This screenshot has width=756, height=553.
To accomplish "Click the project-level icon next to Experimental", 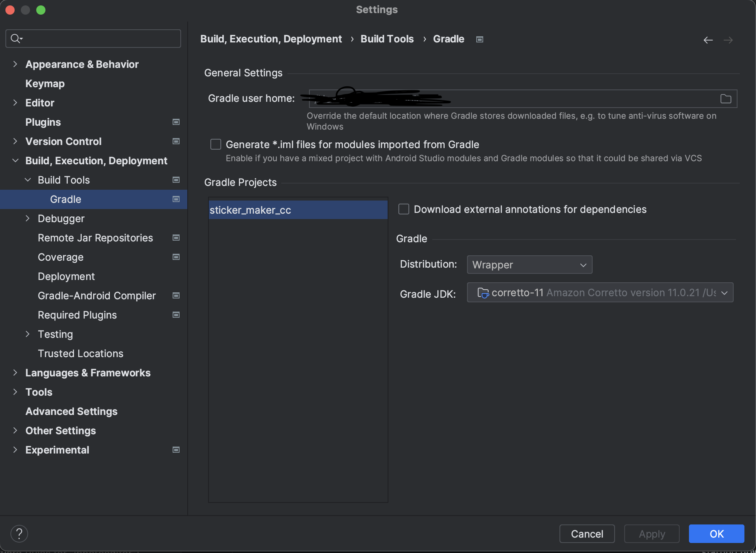I will [x=176, y=450].
